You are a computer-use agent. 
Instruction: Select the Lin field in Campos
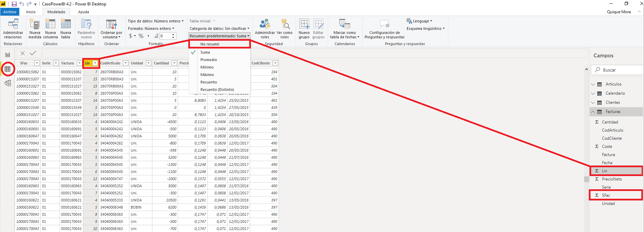(x=616, y=171)
